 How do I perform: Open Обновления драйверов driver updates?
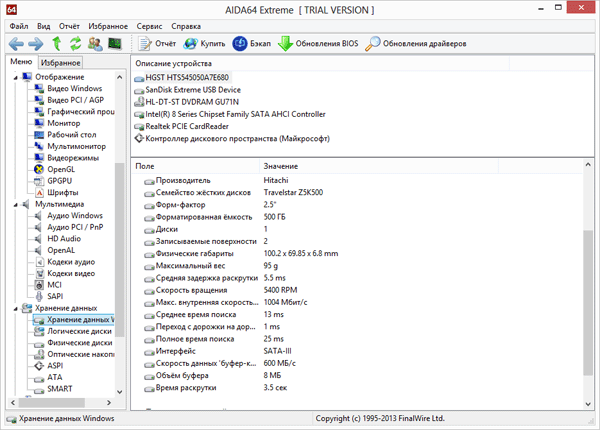416,44
